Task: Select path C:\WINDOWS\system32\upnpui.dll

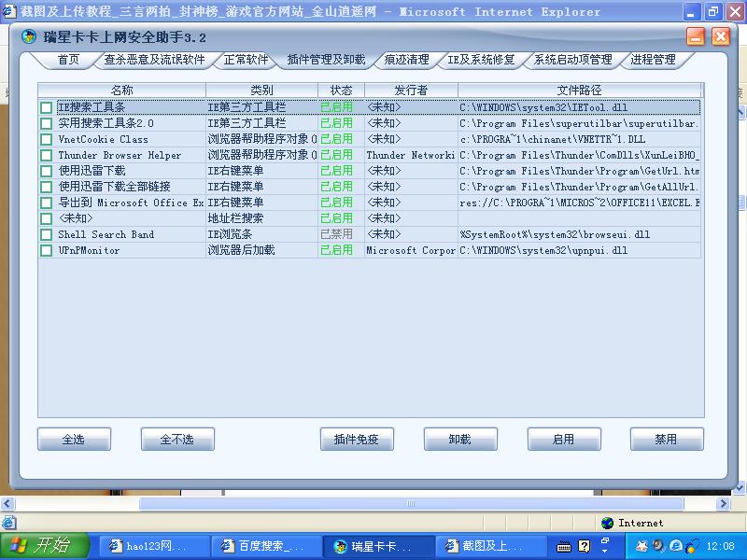Action: 543,250
